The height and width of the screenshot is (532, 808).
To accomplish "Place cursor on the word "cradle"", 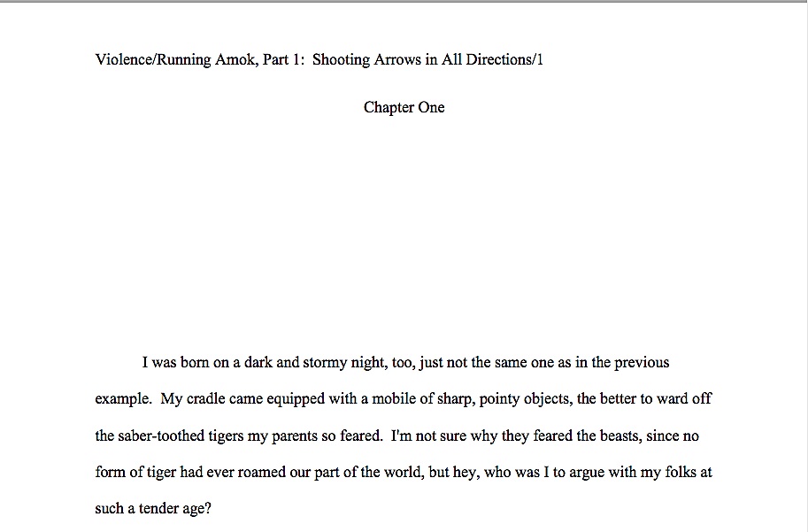I will pyautogui.click(x=205, y=398).
